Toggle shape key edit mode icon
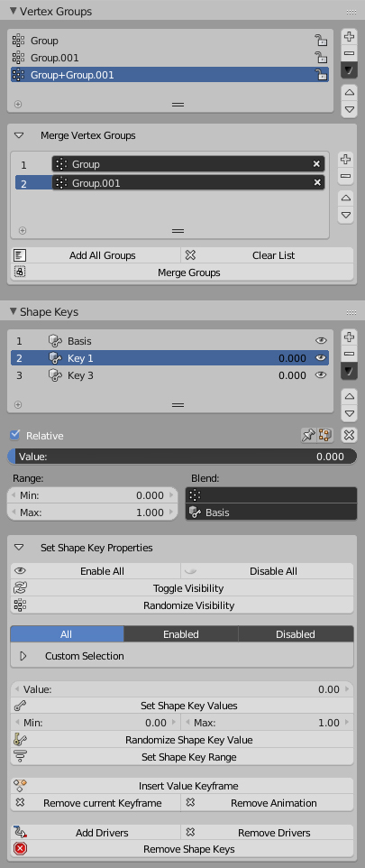365x868 pixels. coord(325,436)
